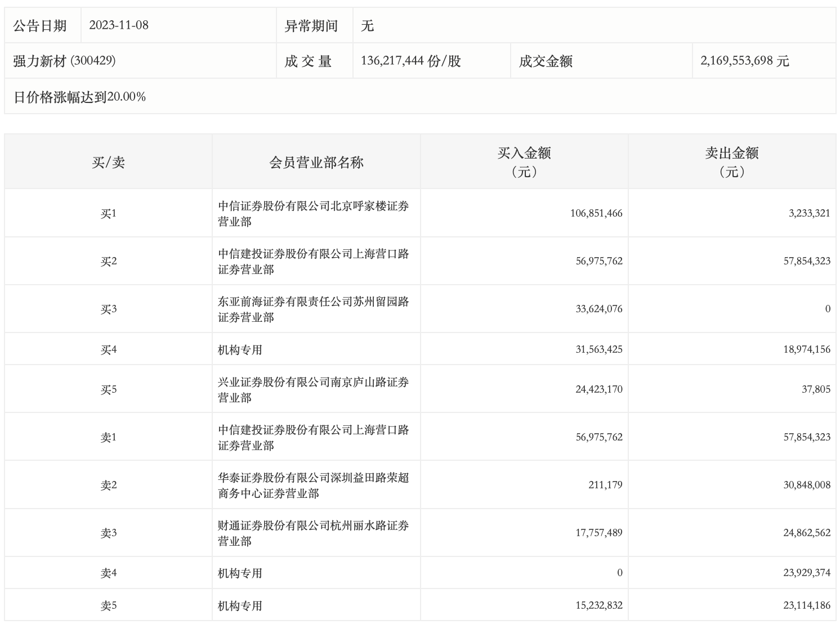This screenshot has height=629, width=840.
Task: Open 东亚前海证券苏州留园路 branch entry
Action: click(x=314, y=309)
